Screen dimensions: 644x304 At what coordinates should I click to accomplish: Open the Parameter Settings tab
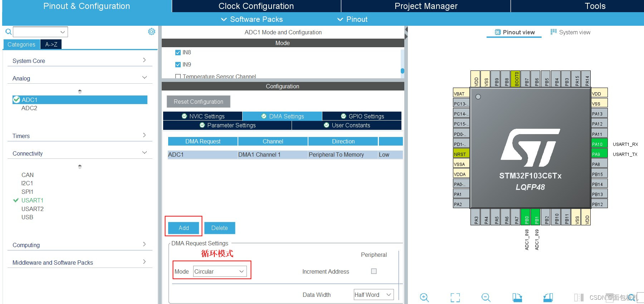pos(228,125)
